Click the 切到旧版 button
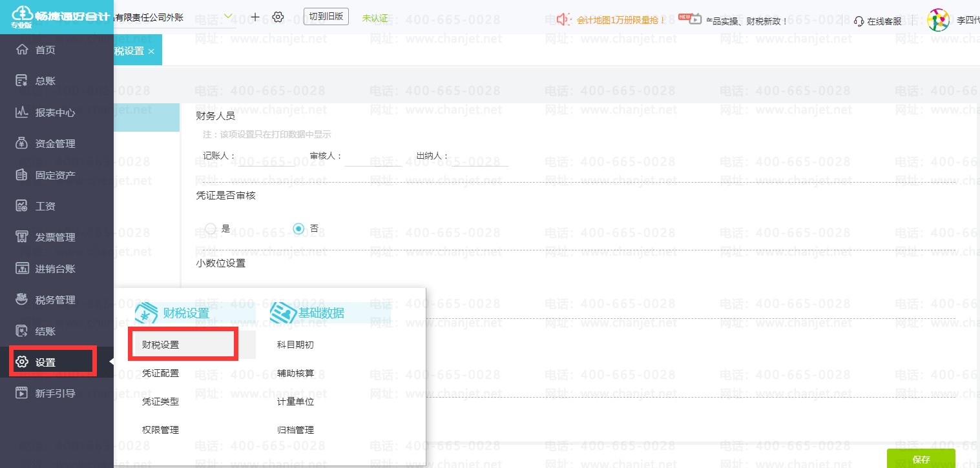980x468 pixels. click(x=326, y=17)
